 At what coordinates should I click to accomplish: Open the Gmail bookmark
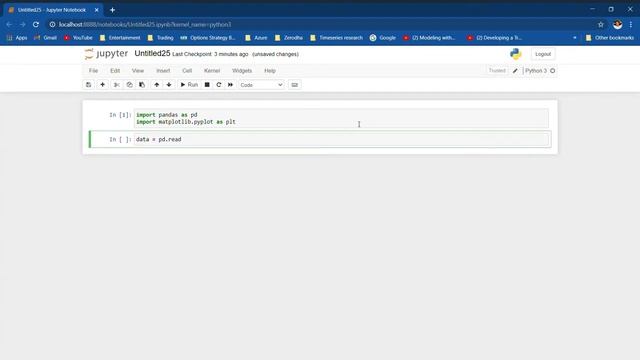pyautogui.click(x=45, y=38)
